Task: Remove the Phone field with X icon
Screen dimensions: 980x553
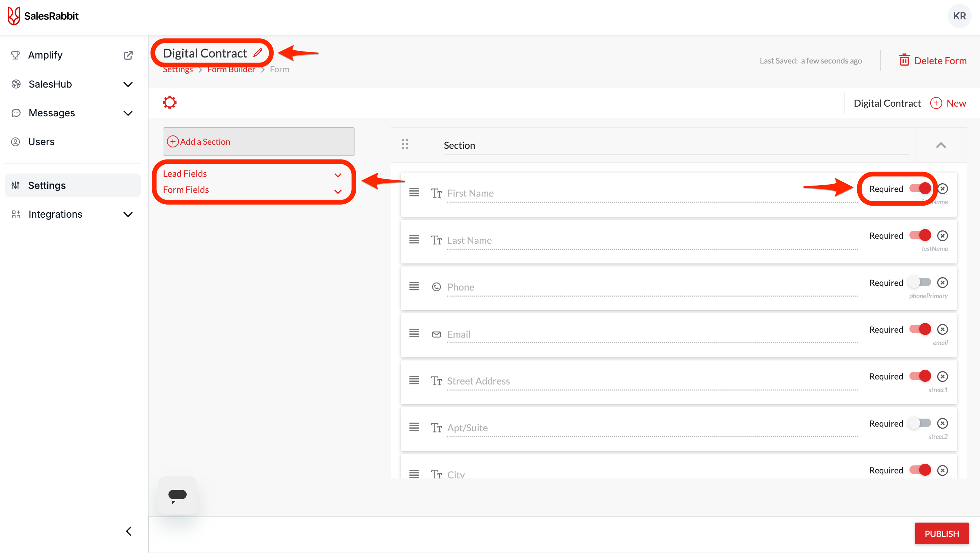Action: [x=942, y=283]
